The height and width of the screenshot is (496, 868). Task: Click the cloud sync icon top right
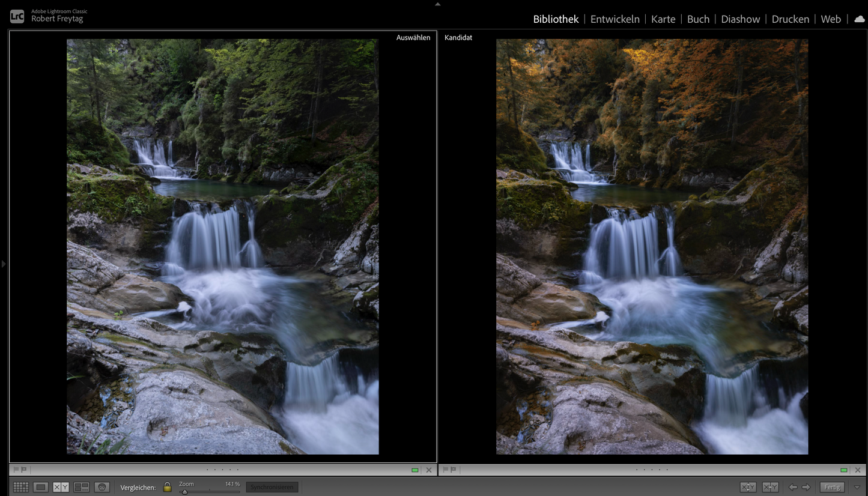tap(859, 19)
